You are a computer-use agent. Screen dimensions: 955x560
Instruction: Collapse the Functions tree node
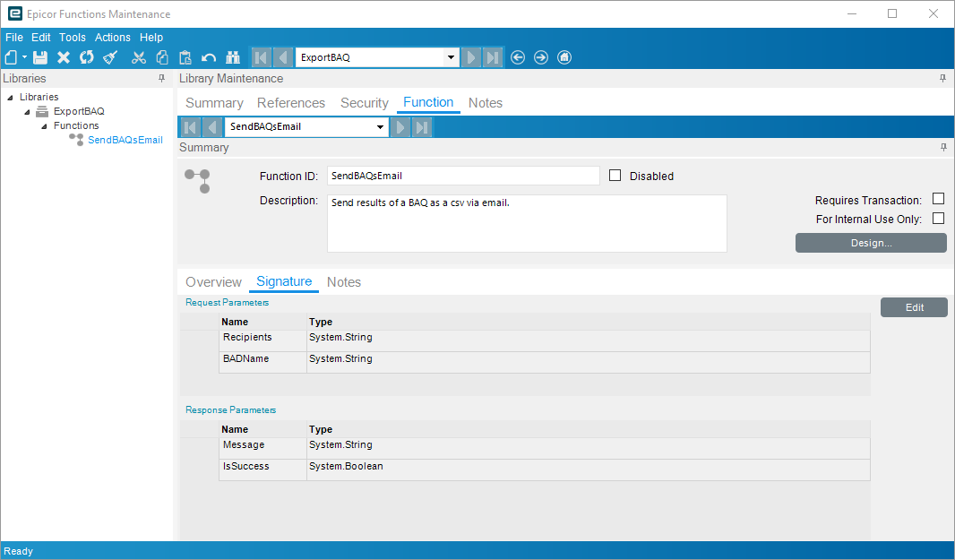coord(44,126)
